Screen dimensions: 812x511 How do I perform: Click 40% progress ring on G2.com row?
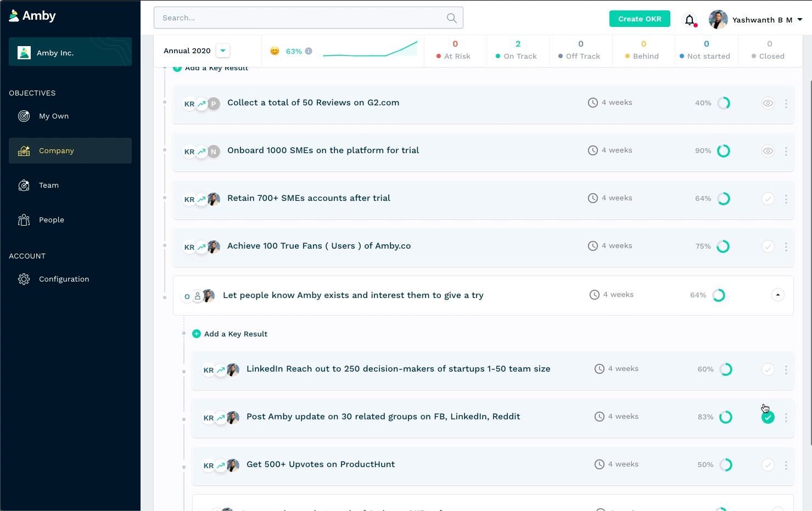724,103
